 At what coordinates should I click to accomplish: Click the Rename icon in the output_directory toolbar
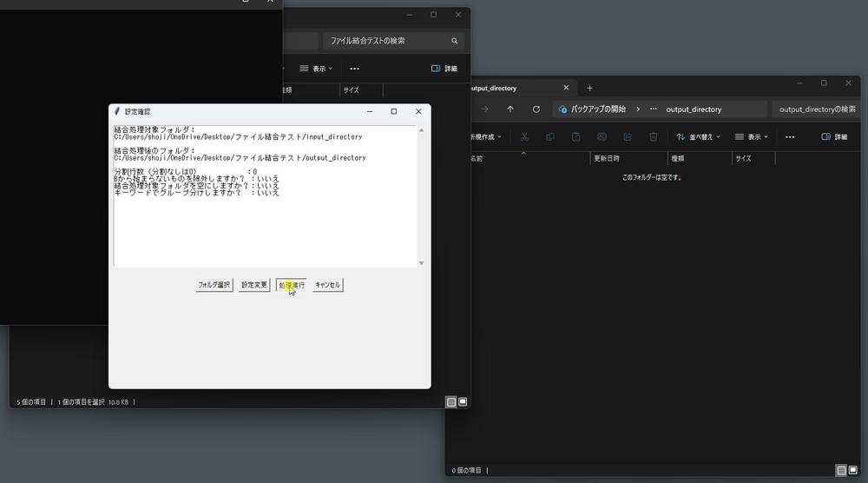click(x=602, y=136)
